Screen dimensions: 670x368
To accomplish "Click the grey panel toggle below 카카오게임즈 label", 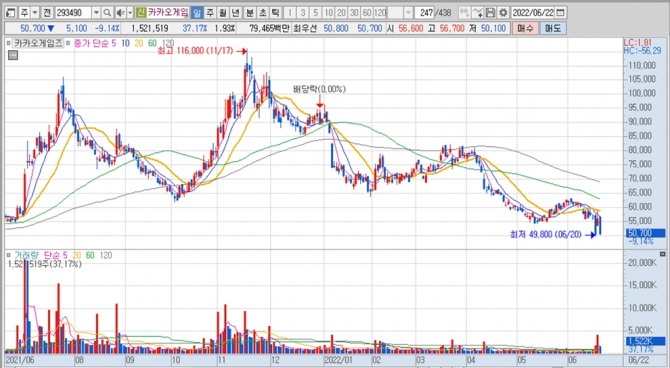I will [x=13, y=55].
